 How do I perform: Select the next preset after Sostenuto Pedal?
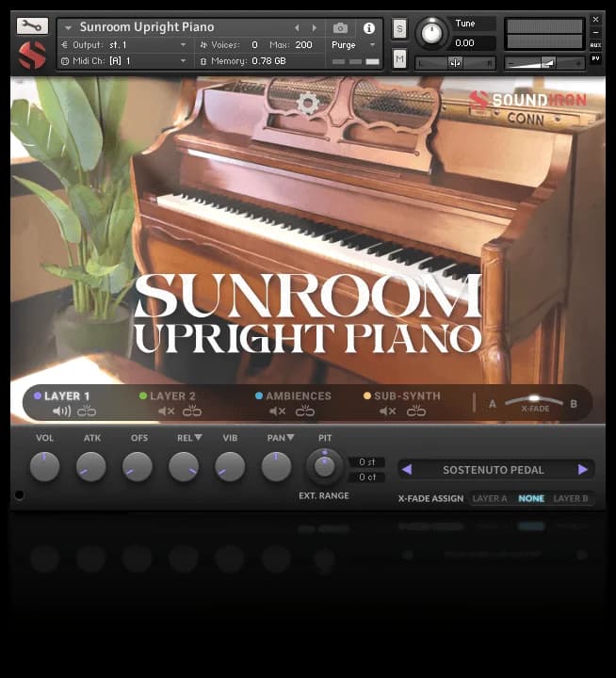click(583, 469)
